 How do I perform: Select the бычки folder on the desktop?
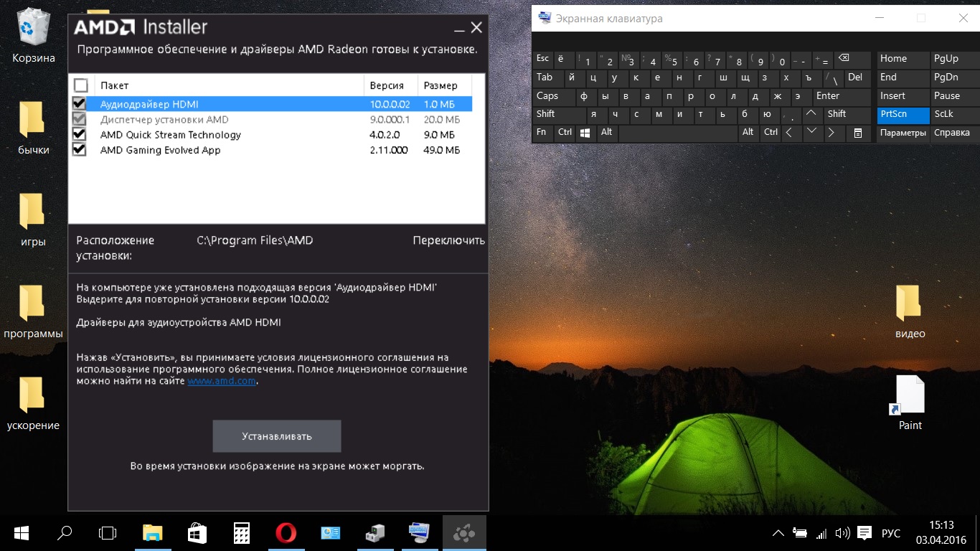pos(34,127)
